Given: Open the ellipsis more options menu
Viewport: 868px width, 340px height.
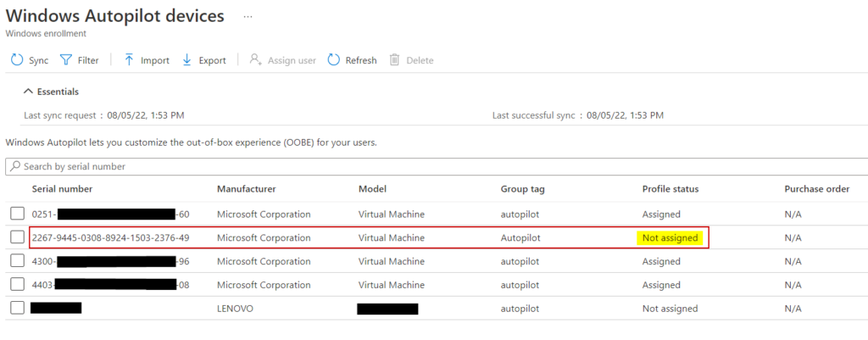Looking at the screenshot, I should tap(248, 16).
